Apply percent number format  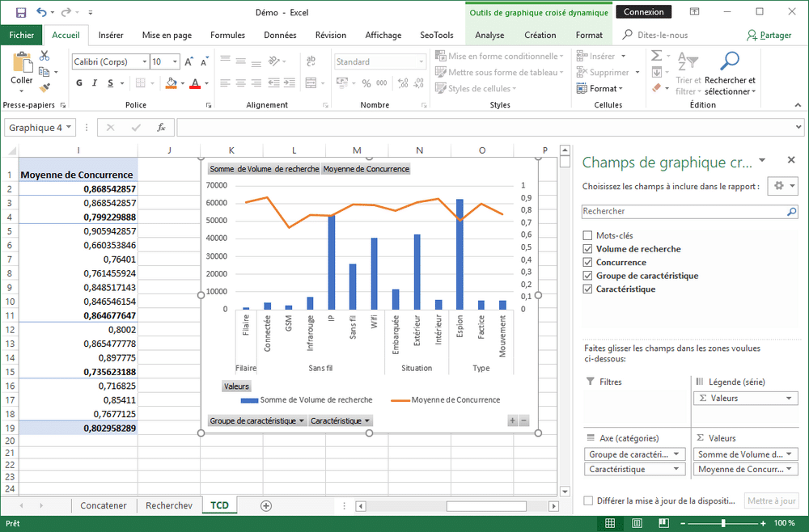tap(366, 83)
